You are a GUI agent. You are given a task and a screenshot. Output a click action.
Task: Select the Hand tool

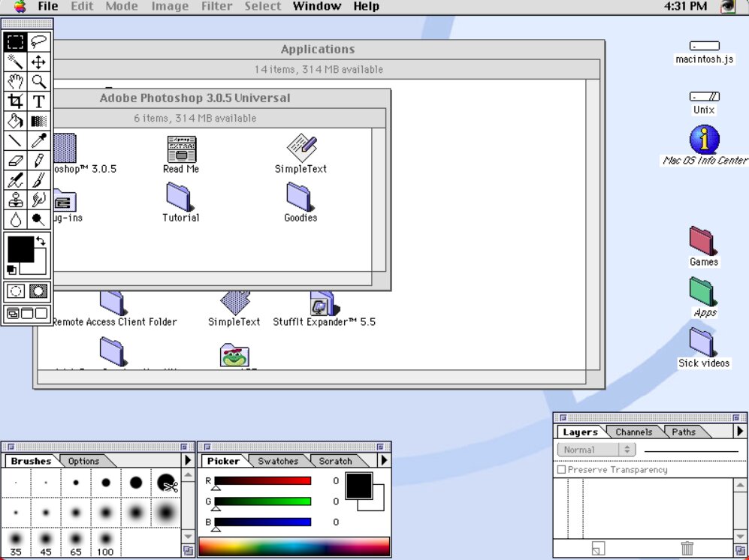tap(15, 82)
